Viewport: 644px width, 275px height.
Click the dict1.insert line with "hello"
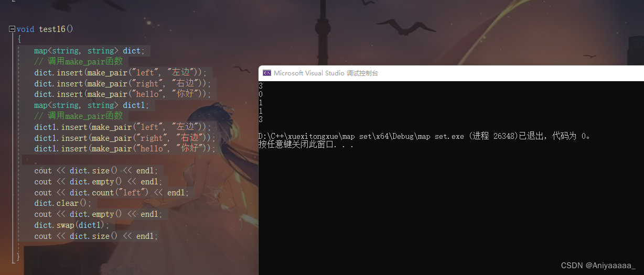125,149
